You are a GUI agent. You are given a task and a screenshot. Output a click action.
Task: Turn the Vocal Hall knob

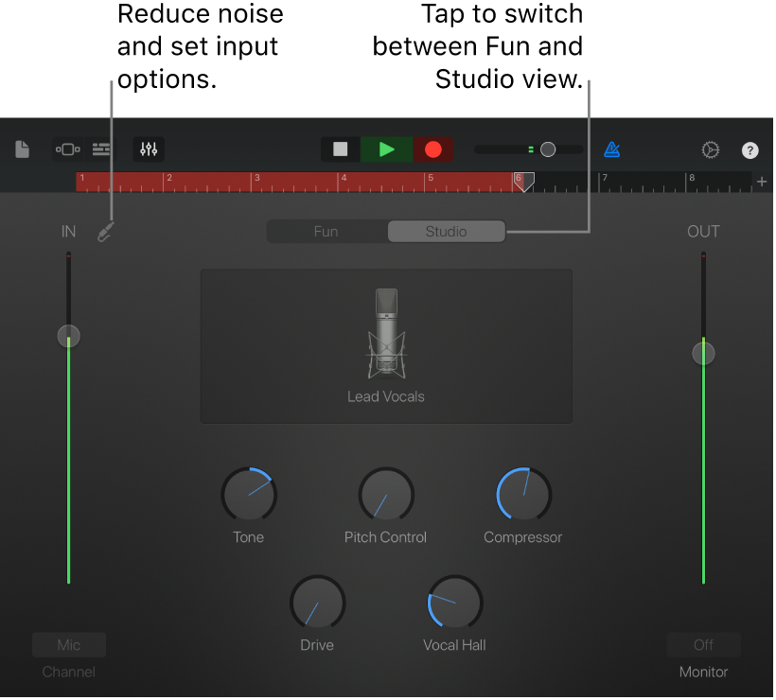[x=453, y=603]
